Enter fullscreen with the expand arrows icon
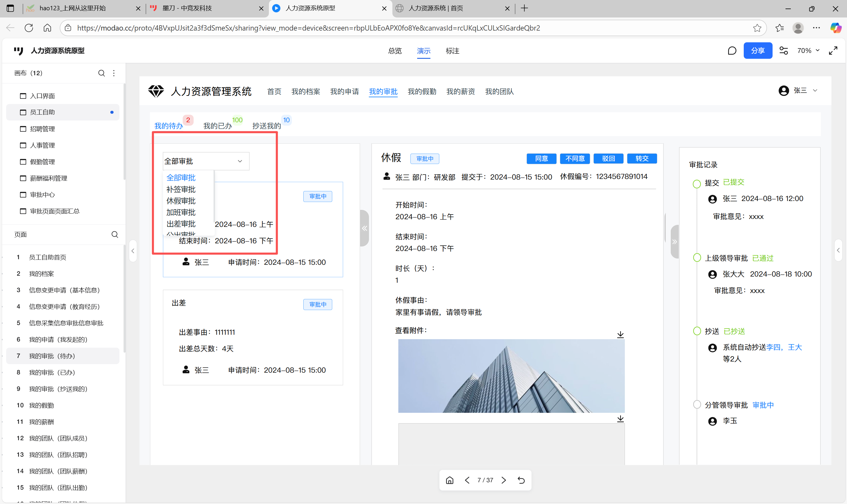Viewport: 847px width, 504px height. pyautogui.click(x=833, y=51)
